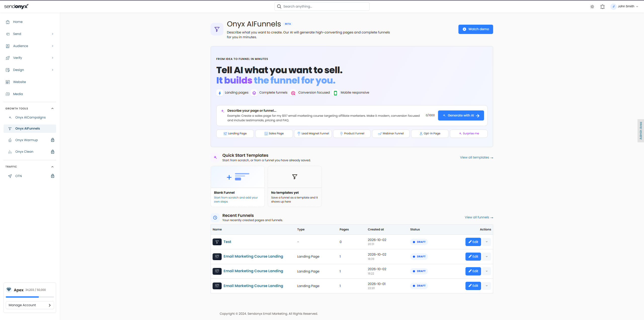Collapse the Traffic section
Image resolution: width=644 pixels, height=320 pixels.
pyautogui.click(x=52, y=167)
